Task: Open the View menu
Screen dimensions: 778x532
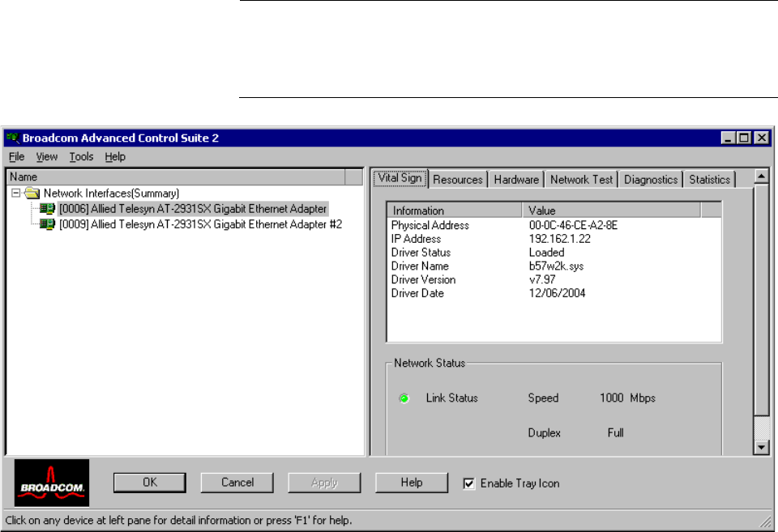Action: pos(47,157)
